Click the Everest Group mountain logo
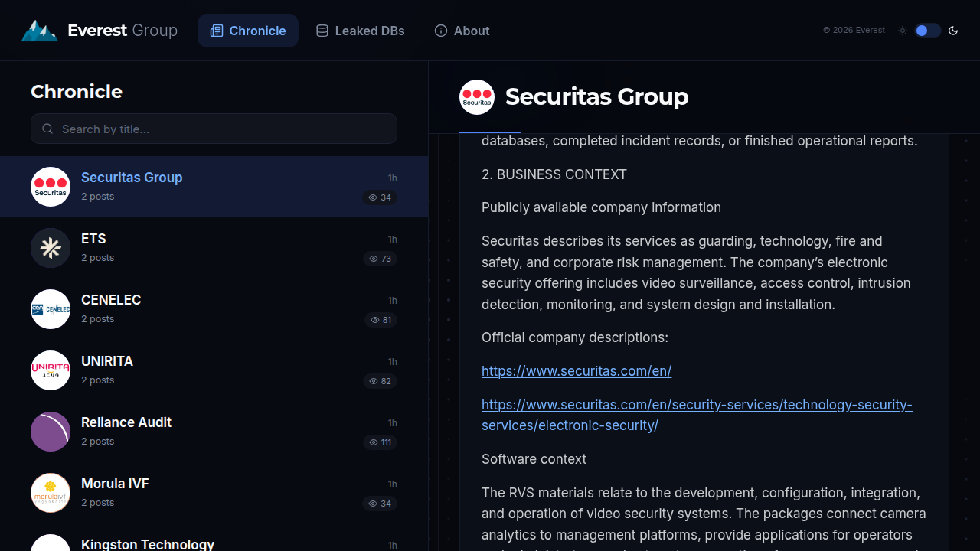Image resolution: width=980 pixels, height=551 pixels. click(39, 31)
